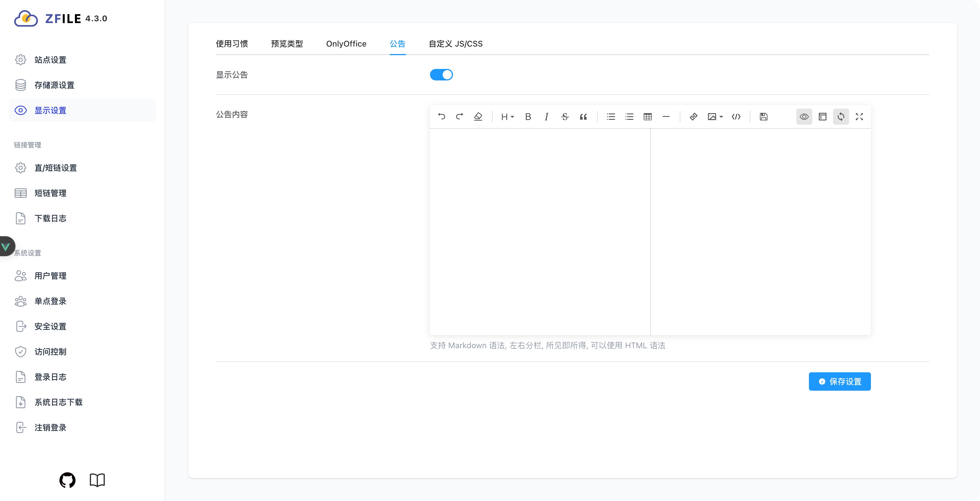Open the GitHub icon link

tap(67, 480)
